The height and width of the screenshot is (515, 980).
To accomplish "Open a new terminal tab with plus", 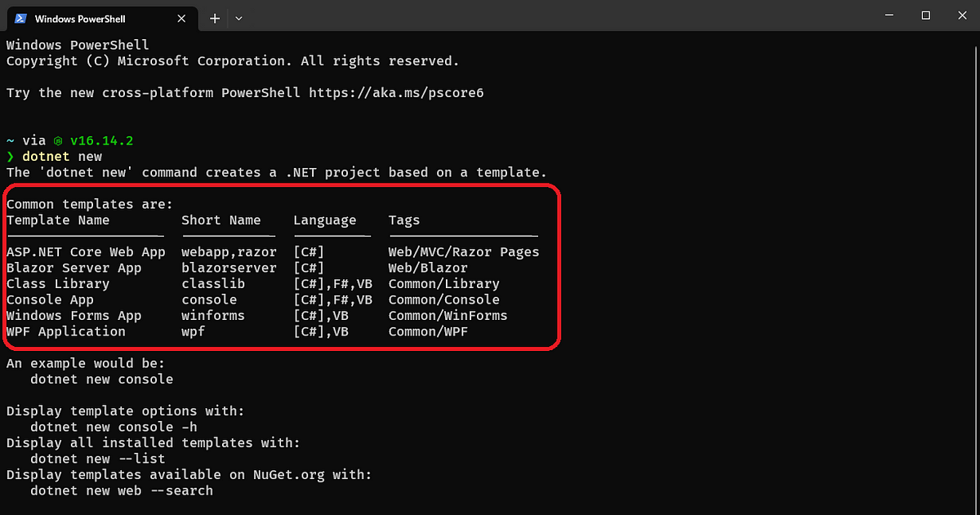I will click(x=215, y=18).
